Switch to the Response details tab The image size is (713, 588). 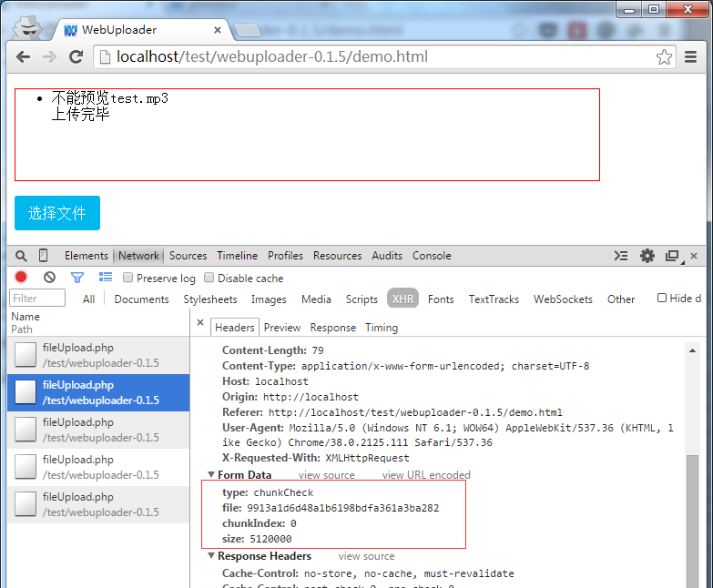tap(333, 327)
